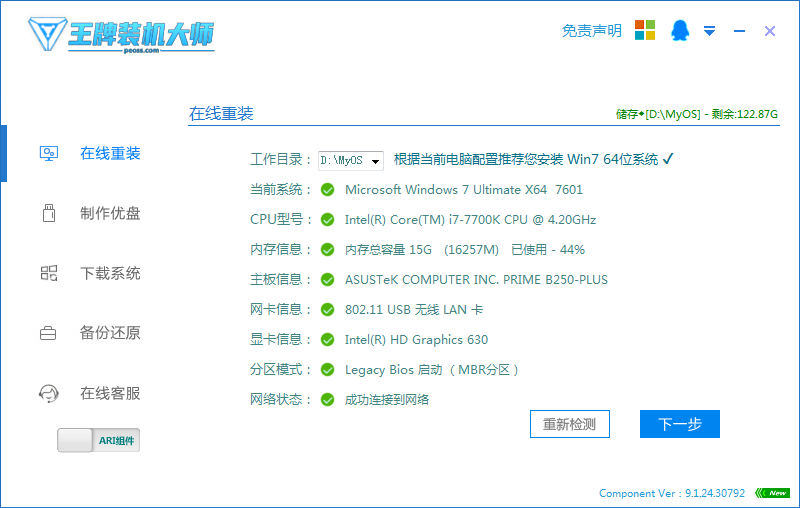Click green check beside 网卡信息

(x=328, y=310)
